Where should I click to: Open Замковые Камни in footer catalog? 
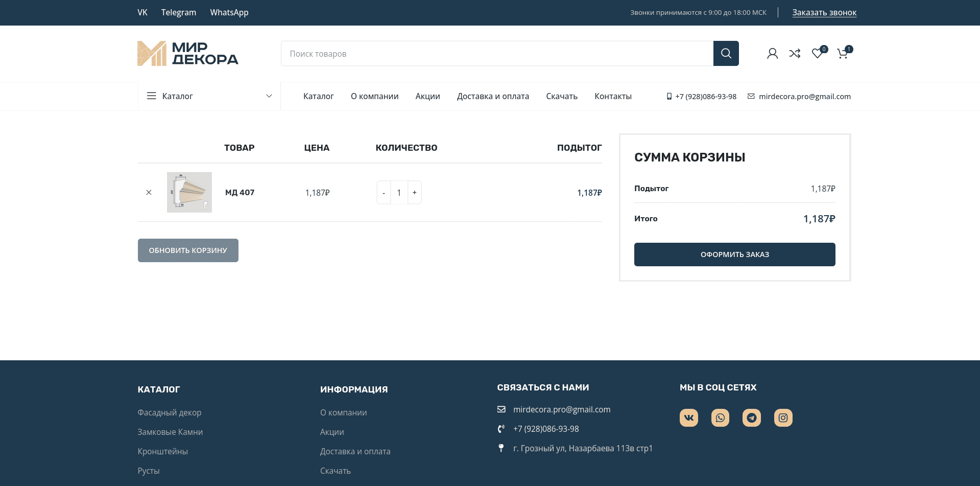(x=170, y=432)
